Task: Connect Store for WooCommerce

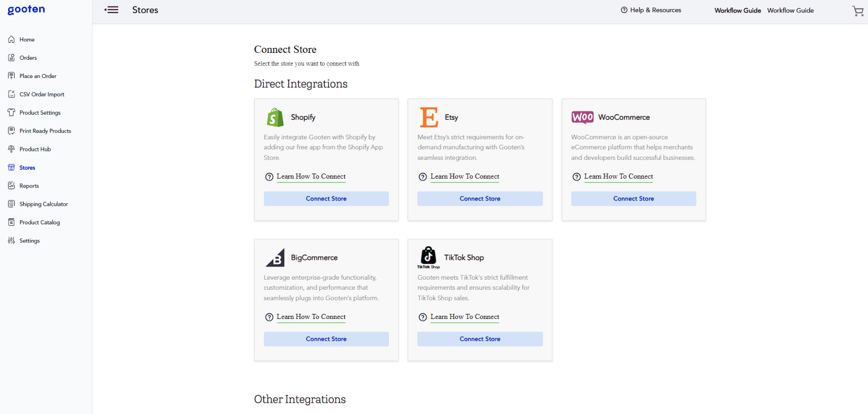Action: (x=634, y=199)
